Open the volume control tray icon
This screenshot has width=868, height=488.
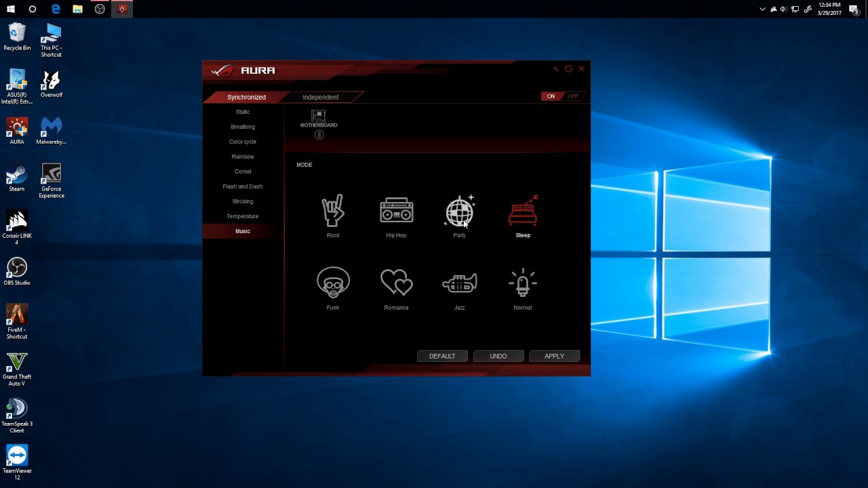[784, 9]
